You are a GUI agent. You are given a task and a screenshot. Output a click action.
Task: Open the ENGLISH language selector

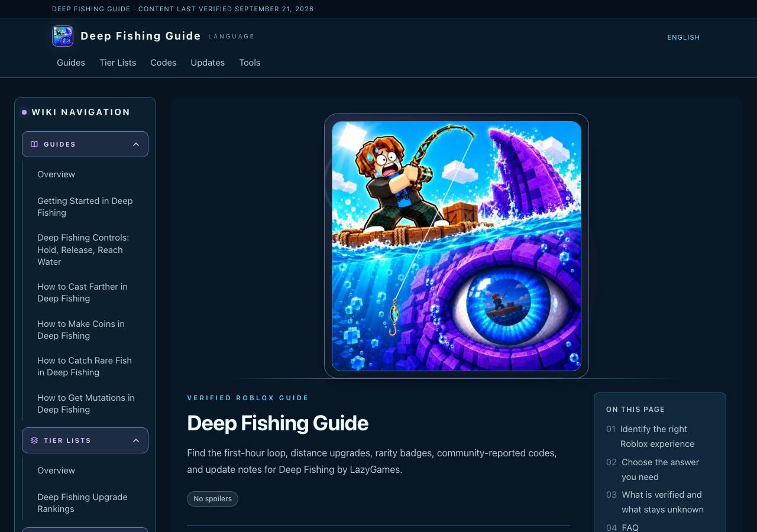(x=684, y=37)
